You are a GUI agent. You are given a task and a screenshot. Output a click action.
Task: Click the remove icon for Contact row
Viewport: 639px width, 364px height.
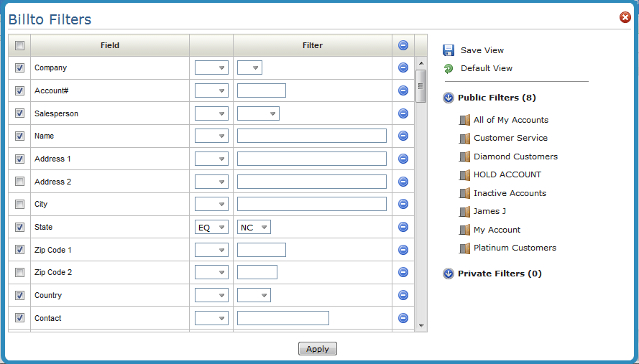pos(403,318)
